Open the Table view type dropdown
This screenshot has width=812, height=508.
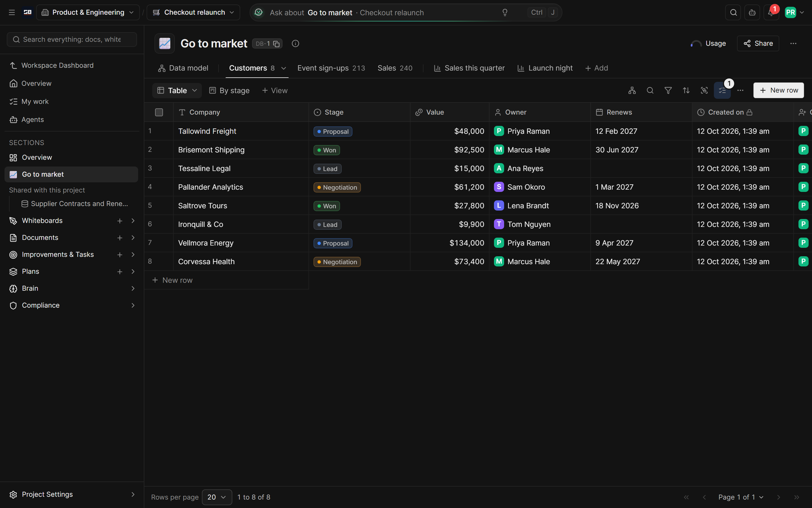coord(177,90)
